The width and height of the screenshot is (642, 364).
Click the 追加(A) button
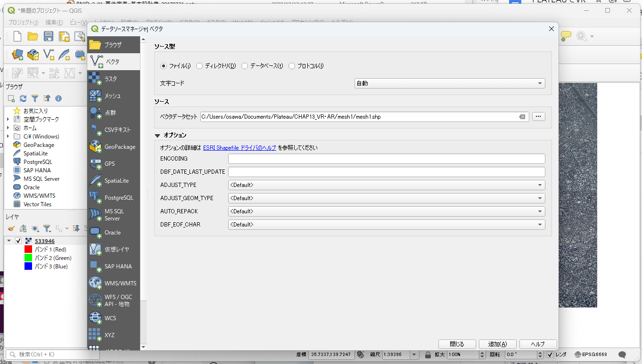pos(497,344)
